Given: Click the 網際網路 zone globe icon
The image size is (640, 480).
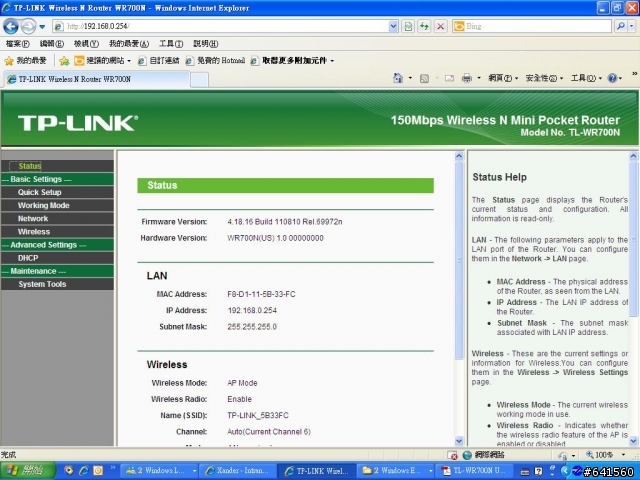Looking at the screenshot, I should [x=467, y=455].
